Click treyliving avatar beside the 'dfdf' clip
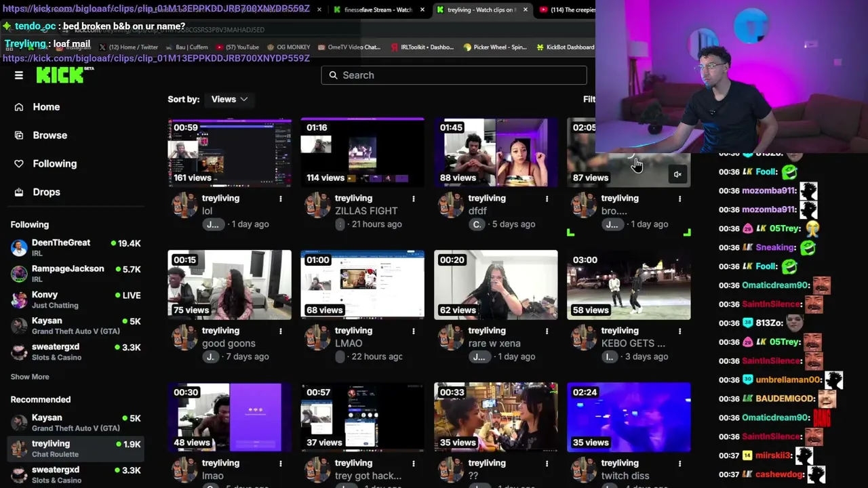 point(450,205)
